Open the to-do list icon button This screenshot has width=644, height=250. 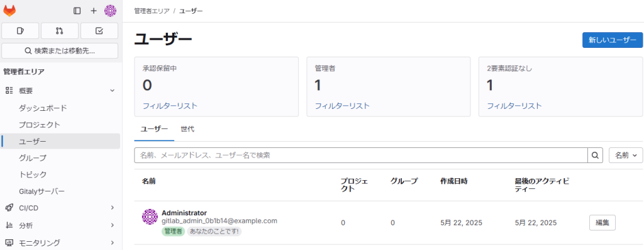coord(99,30)
